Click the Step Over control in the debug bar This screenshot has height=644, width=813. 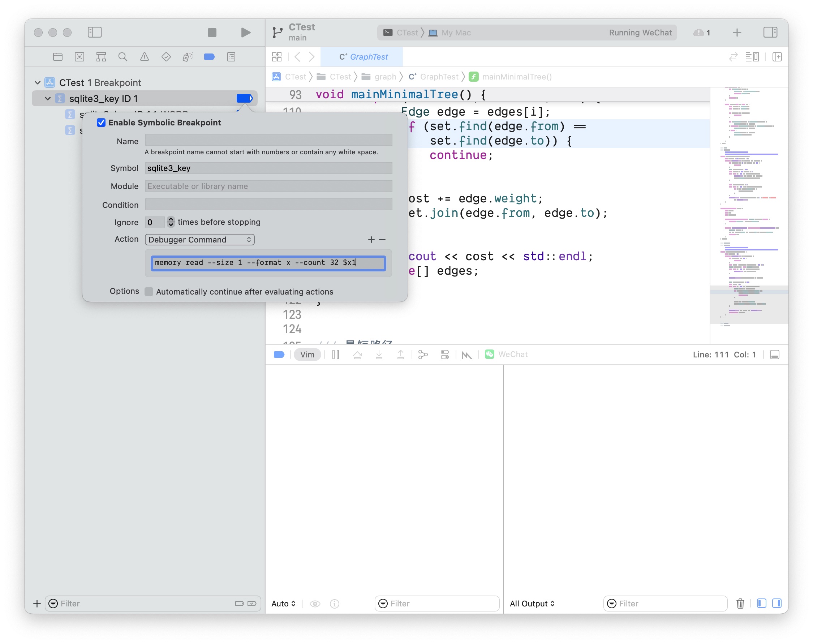358,355
